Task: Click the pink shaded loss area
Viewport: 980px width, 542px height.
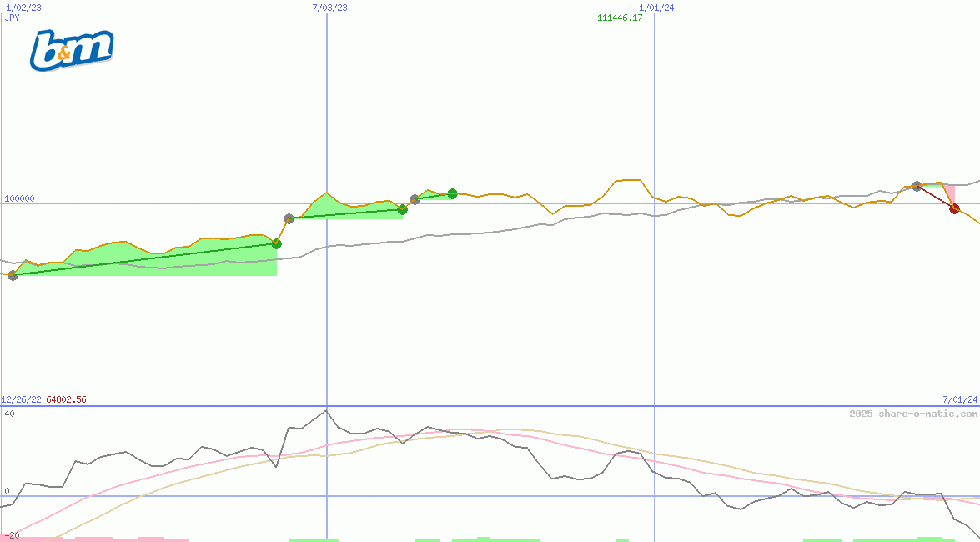Action: [x=948, y=193]
